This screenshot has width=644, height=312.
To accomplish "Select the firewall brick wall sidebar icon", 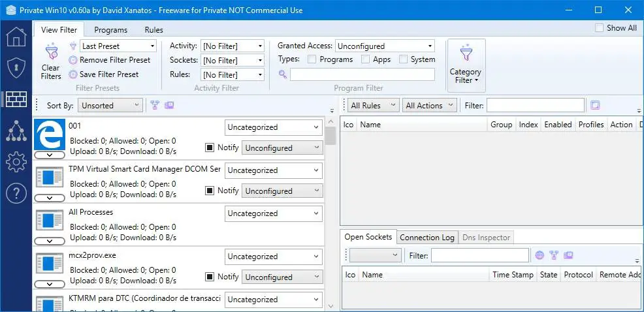I will [16, 99].
